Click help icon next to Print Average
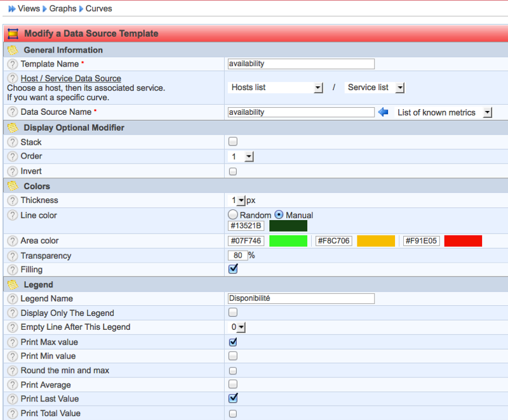 coord(12,385)
